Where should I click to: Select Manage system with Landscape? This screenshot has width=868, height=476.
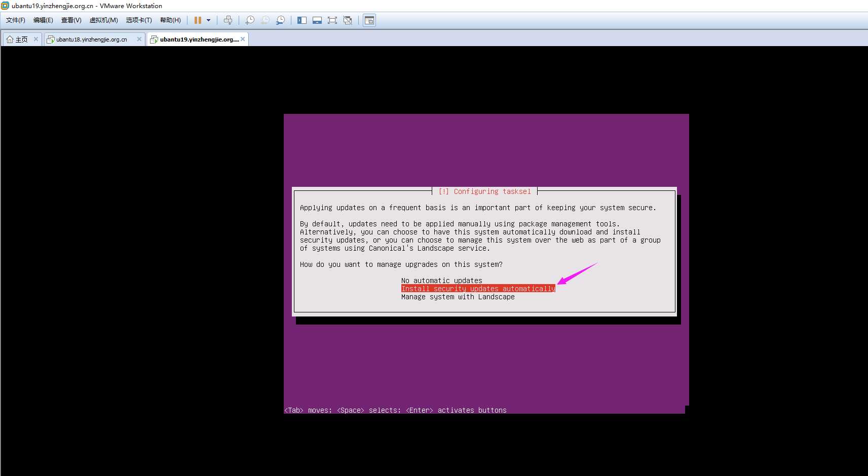tap(458, 297)
